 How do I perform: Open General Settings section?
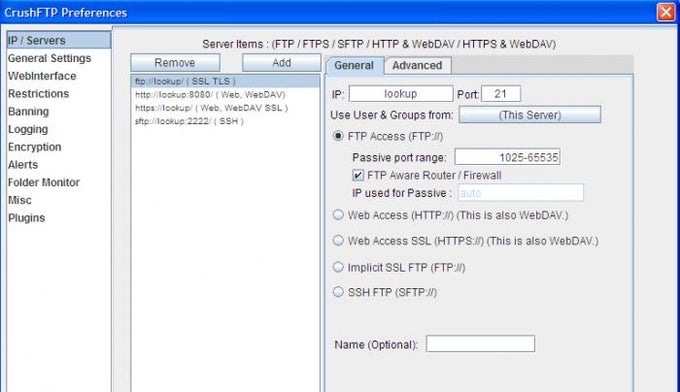pos(49,58)
